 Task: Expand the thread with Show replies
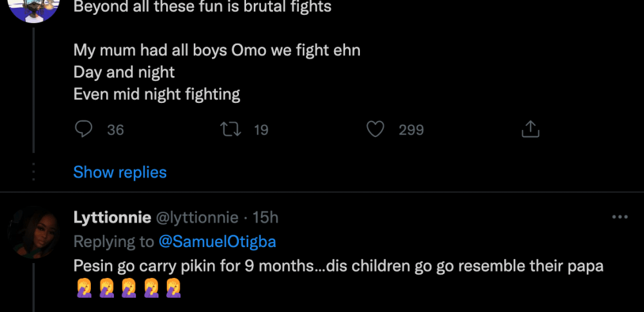tap(120, 172)
